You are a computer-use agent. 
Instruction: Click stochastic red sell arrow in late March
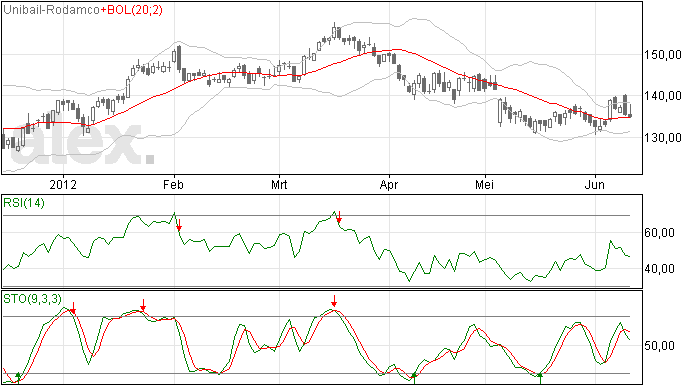[x=334, y=301]
